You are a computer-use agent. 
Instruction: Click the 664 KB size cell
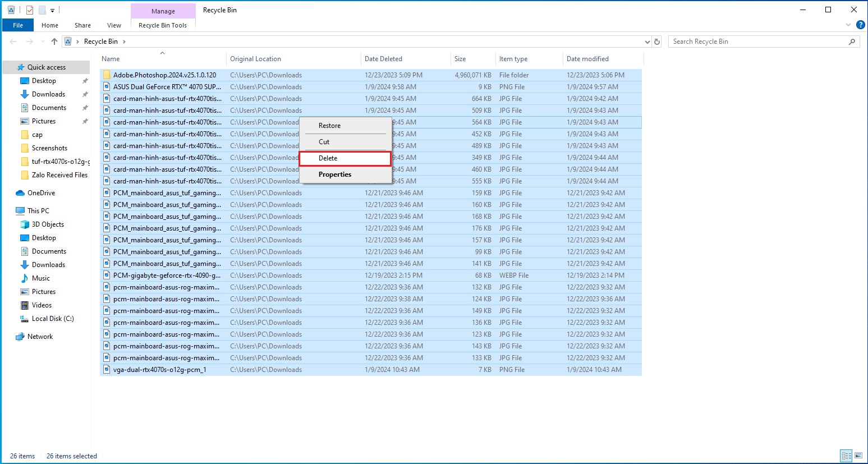tap(481, 99)
